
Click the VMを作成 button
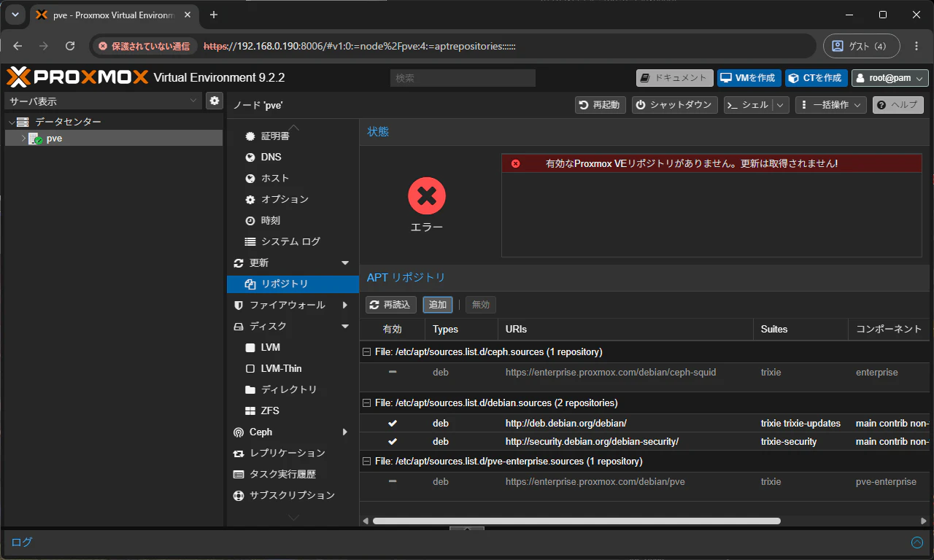pyautogui.click(x=749, y=78)
